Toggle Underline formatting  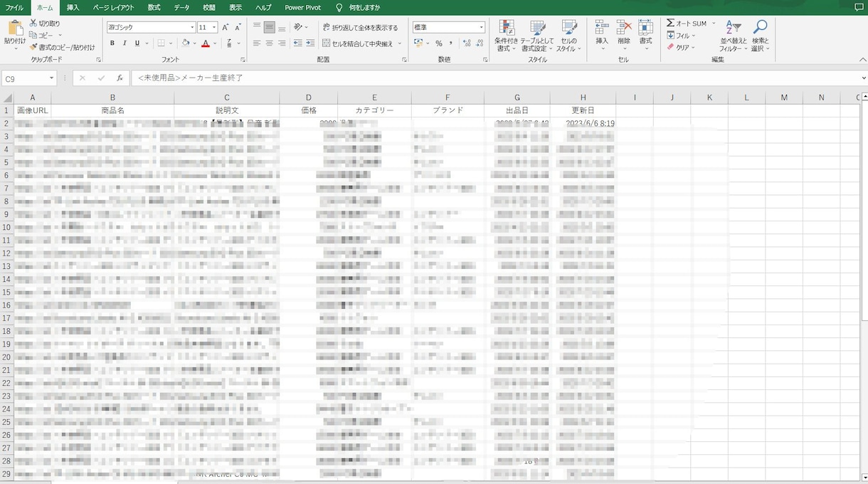(x=137, y=43)
